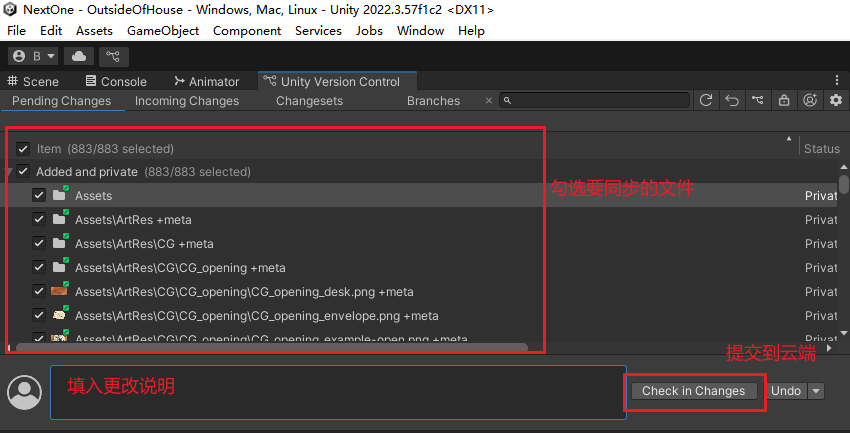
Task: Click the user avatar beside comment box
Action: pyautogui.click(x=24, y=392)
